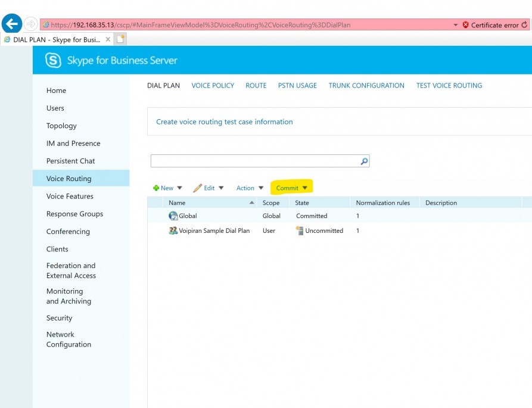
Task: Click the Committed state cell
Action: click(312, 216)
